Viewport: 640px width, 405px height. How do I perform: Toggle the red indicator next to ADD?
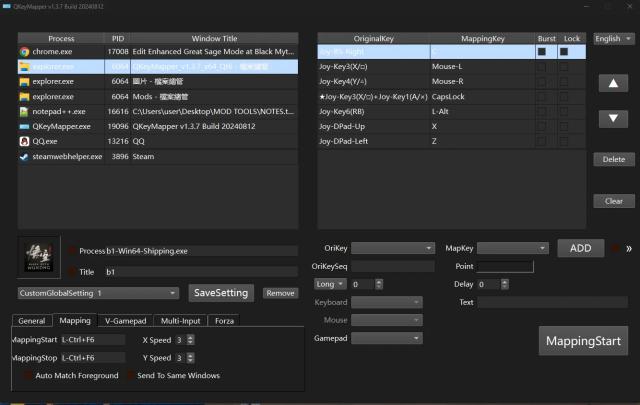(616, 248)
